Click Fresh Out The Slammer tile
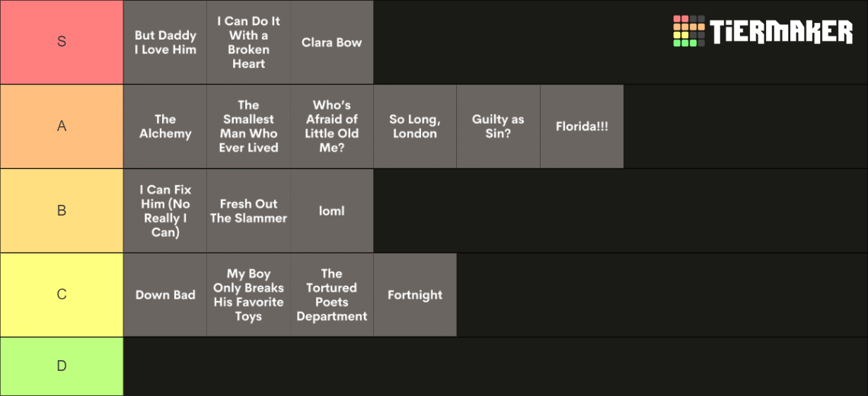868x396 pixels. 248,211
